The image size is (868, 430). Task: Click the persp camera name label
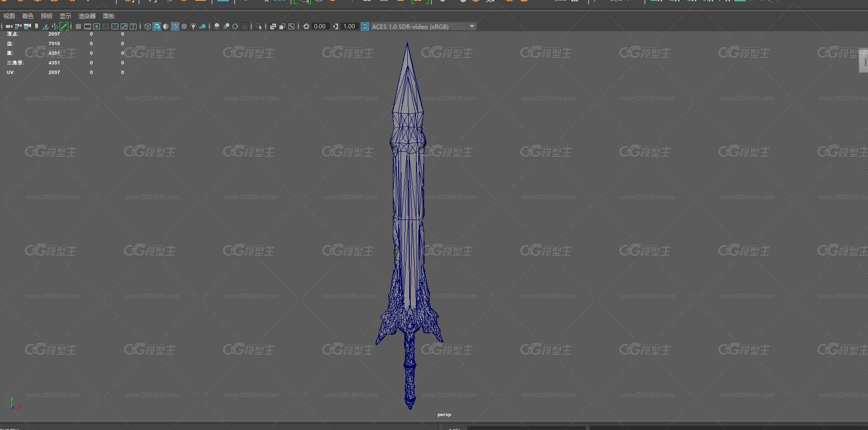point(444,415)
